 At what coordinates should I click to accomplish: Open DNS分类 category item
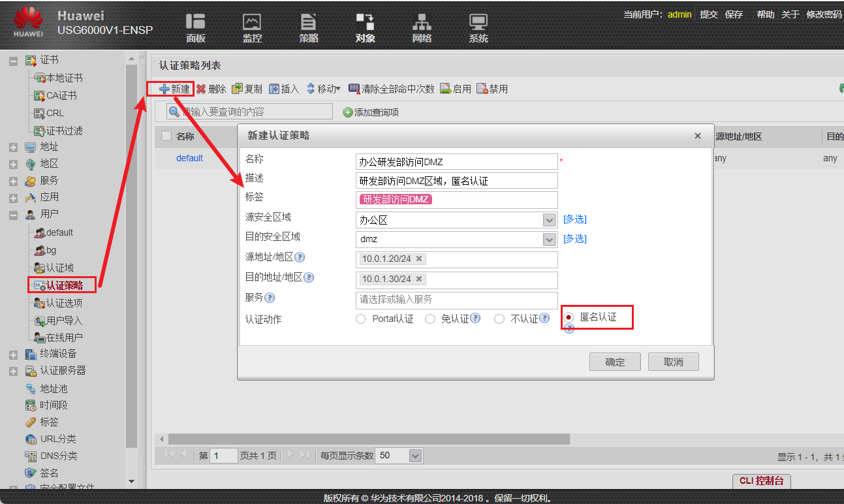tap(59, 456)
